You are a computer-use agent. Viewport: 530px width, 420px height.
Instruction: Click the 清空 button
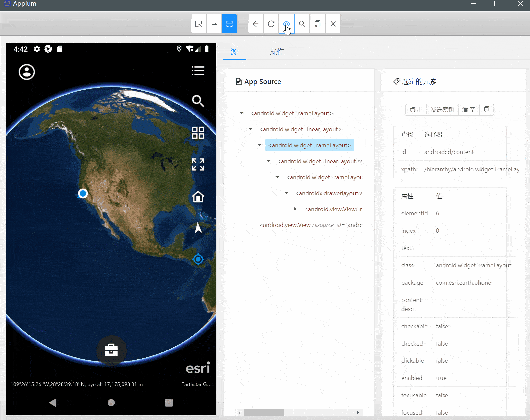pyautogui.click(x=469, y=110)
